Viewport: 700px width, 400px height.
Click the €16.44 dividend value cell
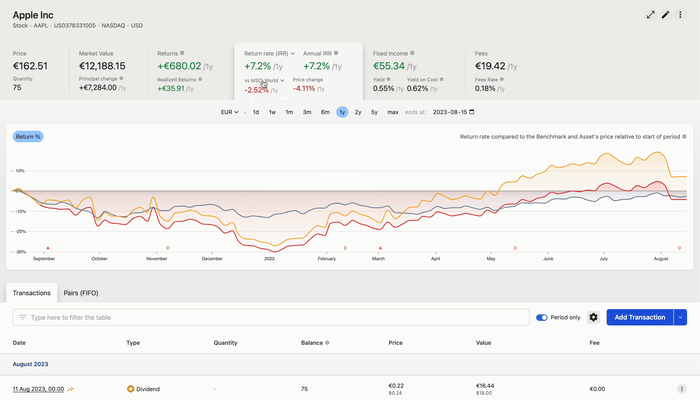pyautogui.click(x=485, y=386)
